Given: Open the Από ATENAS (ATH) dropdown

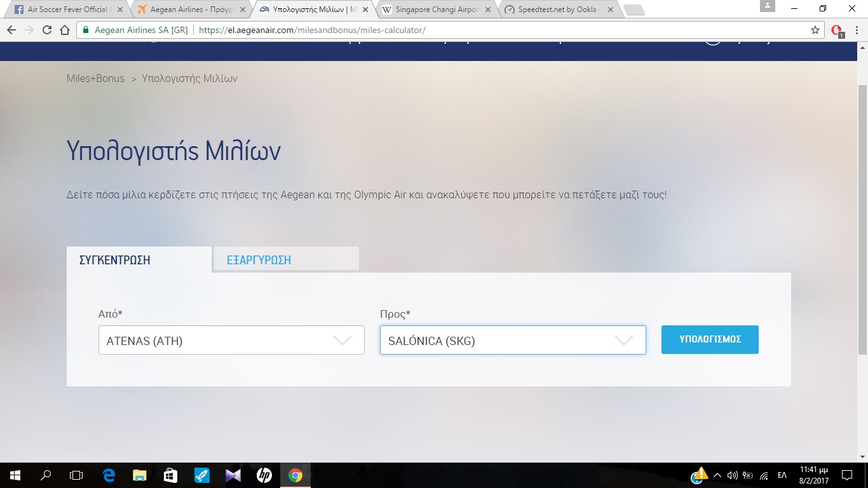Looking at the screenshot, I should point(231,340).
